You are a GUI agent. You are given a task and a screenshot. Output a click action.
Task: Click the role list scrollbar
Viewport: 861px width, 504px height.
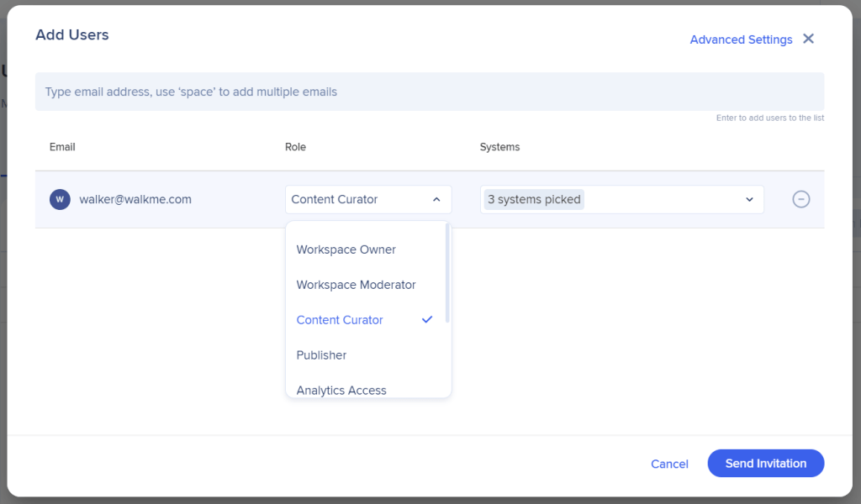coord(447,273)
